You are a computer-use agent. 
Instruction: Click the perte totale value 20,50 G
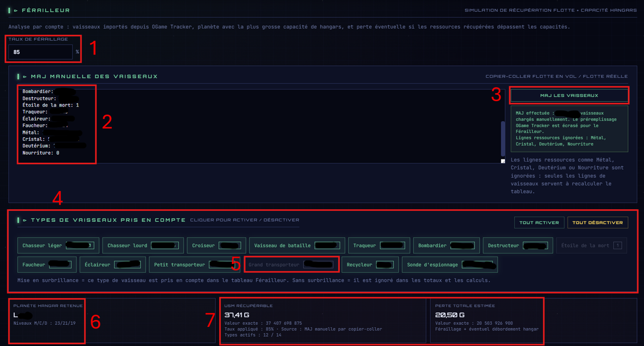pos(450,315)
